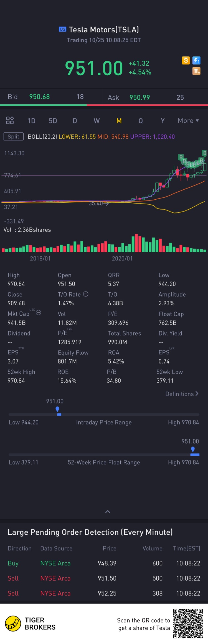Tap the Equity Flow value 801.7M
Image resolution: width=208 pixels, height=644 pixels.
(67, 361)
